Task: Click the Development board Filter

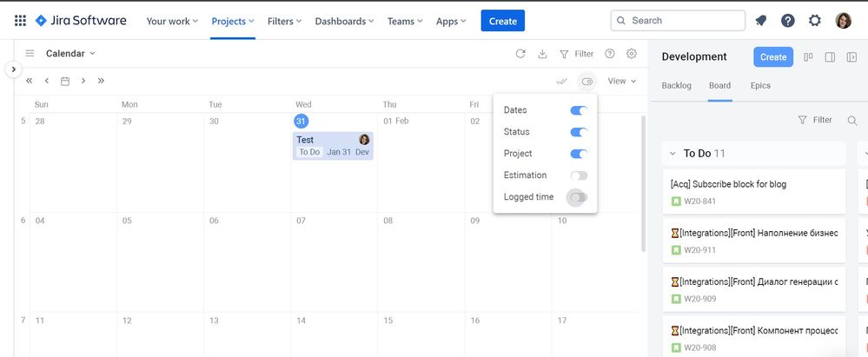Action: pos(814,120)
